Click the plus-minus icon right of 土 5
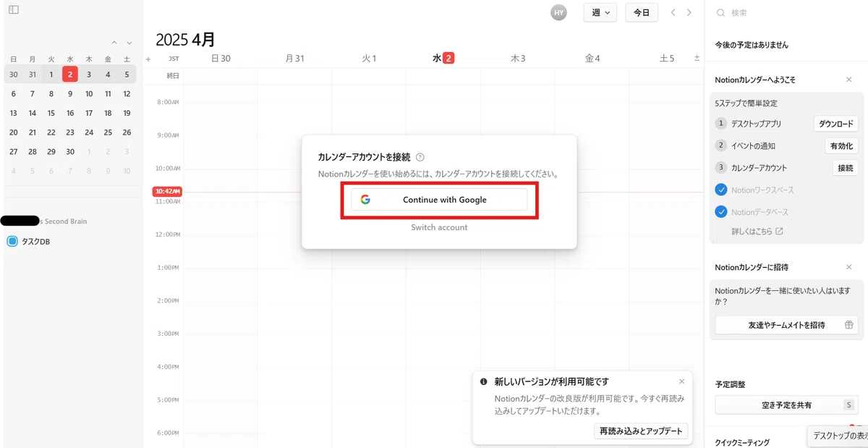Viewport: 868px width, 448px height. click(697, 59)
